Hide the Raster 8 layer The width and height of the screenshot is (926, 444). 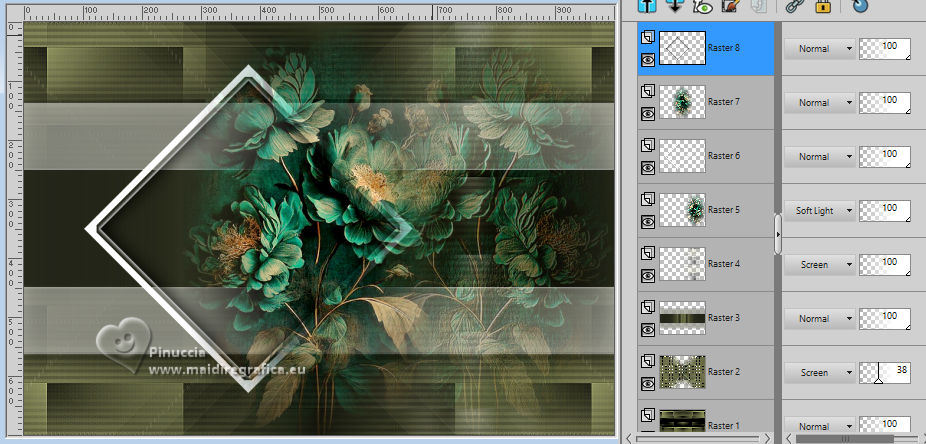[x=648, y=60]
